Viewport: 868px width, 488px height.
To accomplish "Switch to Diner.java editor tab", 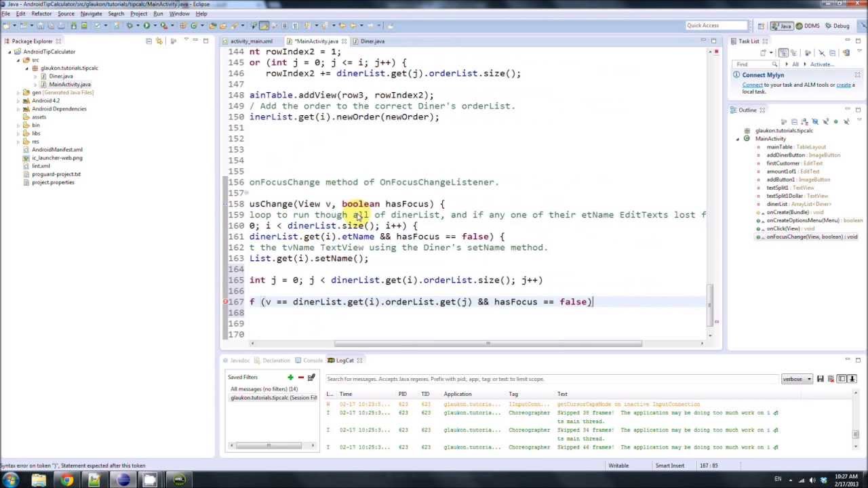I will [372, 41].
